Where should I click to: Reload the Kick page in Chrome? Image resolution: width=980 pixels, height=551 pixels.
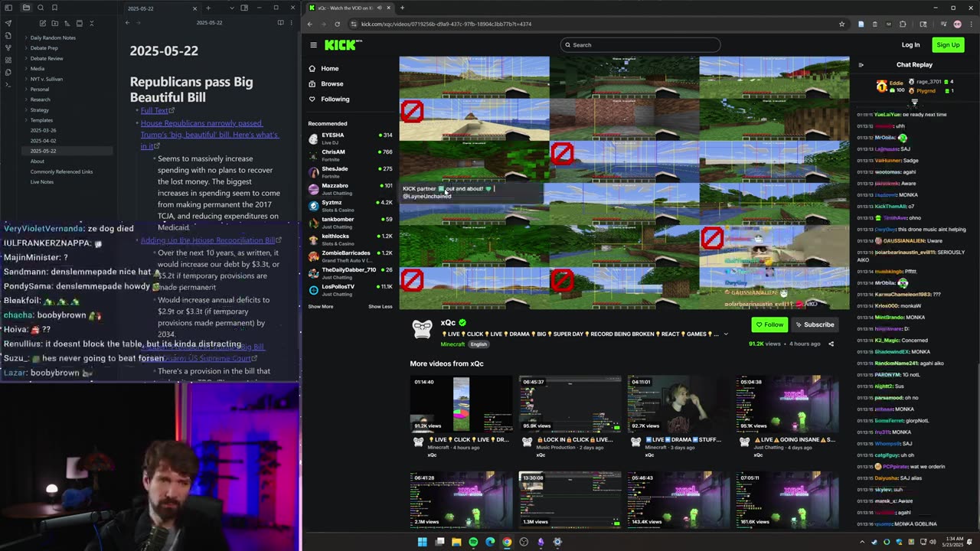337,24
